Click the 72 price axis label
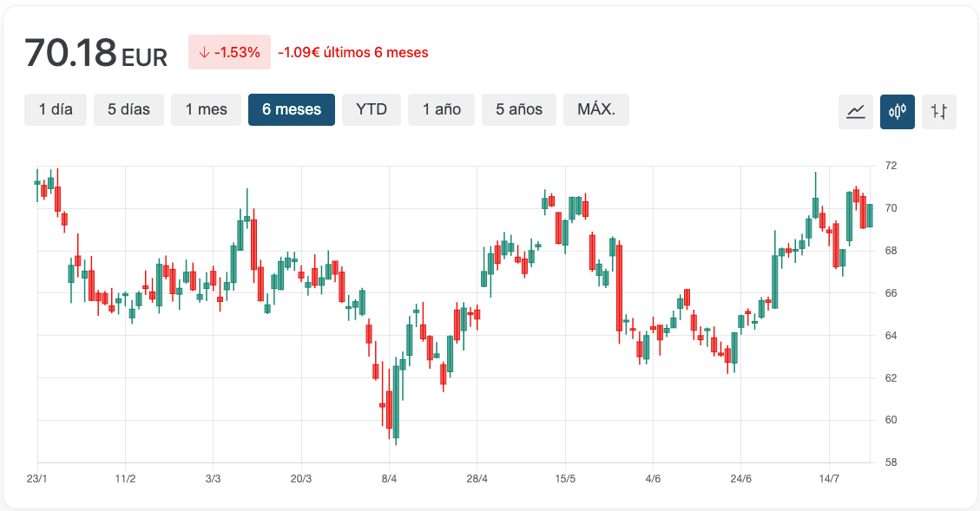Viewport: 980px width, 511px height. click(x=891, y=166)
